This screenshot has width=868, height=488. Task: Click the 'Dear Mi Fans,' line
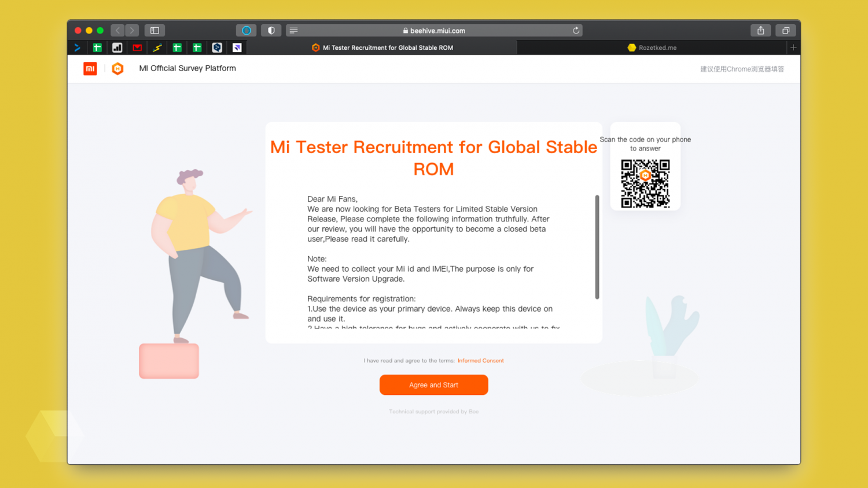pos(332,199)
